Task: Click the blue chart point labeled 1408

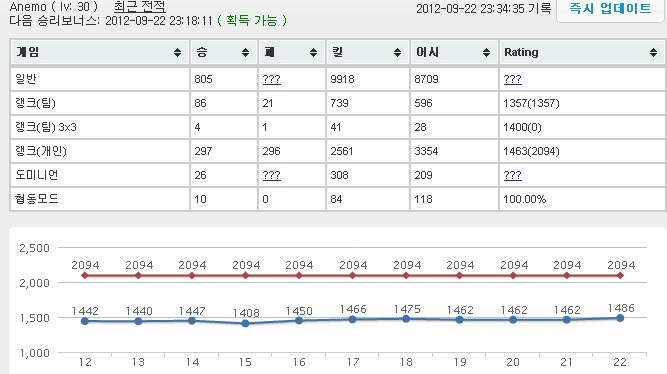Action: 245,323
